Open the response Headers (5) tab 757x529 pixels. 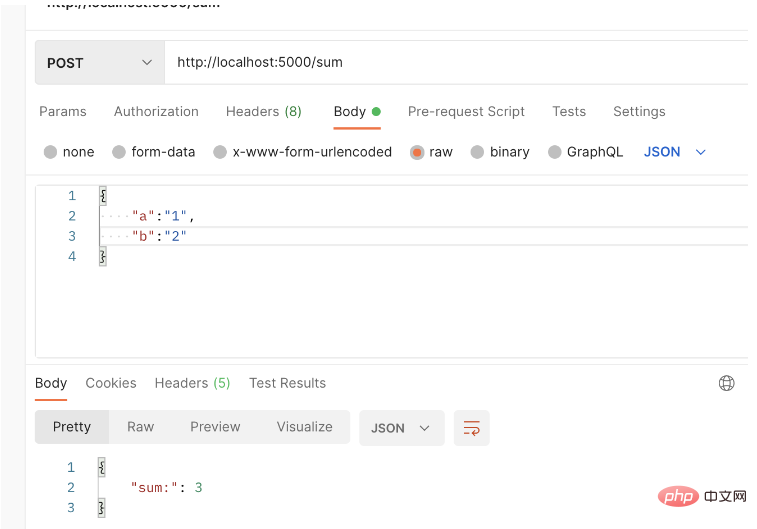point(192,383)
